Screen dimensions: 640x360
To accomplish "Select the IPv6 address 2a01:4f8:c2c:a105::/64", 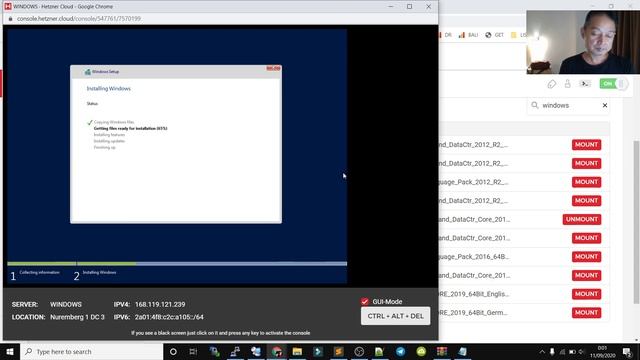I will [x=169, y=317].
